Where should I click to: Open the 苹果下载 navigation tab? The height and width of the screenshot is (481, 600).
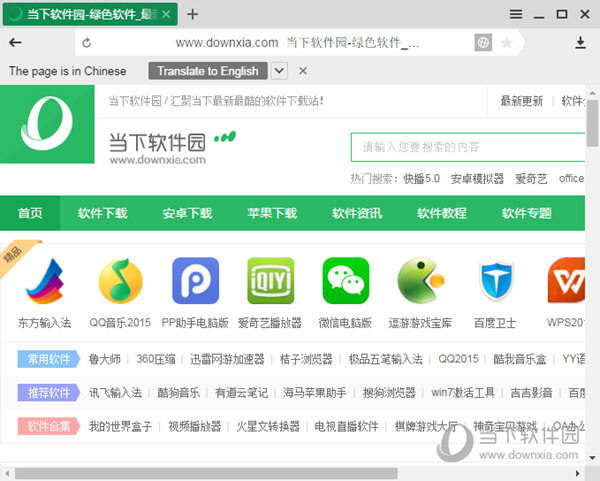(272, 213)
